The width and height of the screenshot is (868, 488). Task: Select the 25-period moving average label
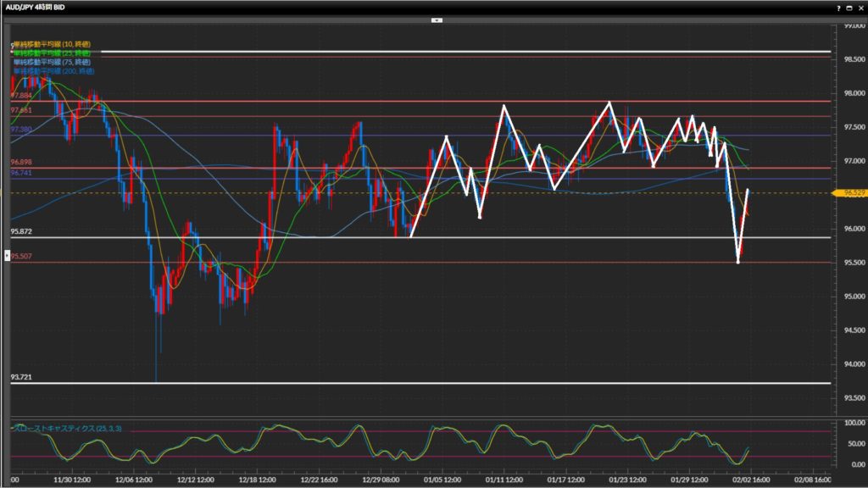pos(51,53)
